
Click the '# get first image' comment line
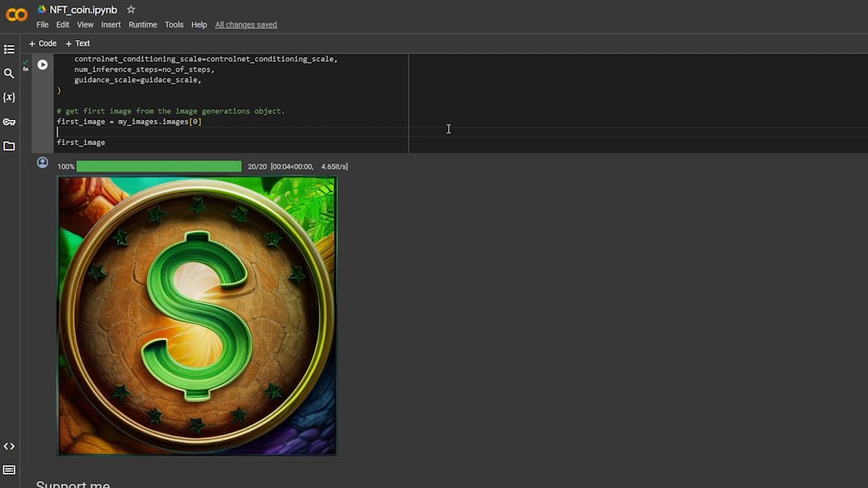pyautogui.click(x=171, y=110)
